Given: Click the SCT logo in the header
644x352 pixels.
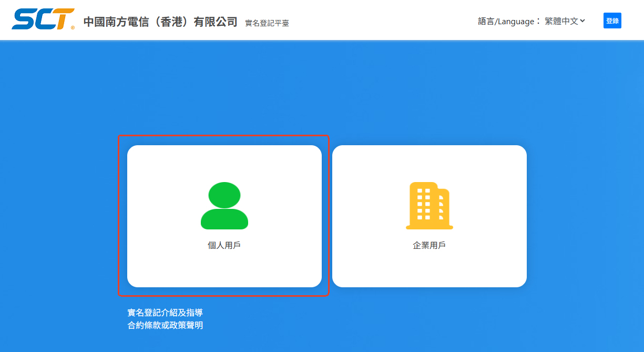Looking at the screenshot, I should pyautogui.click(x=42, y=19).
